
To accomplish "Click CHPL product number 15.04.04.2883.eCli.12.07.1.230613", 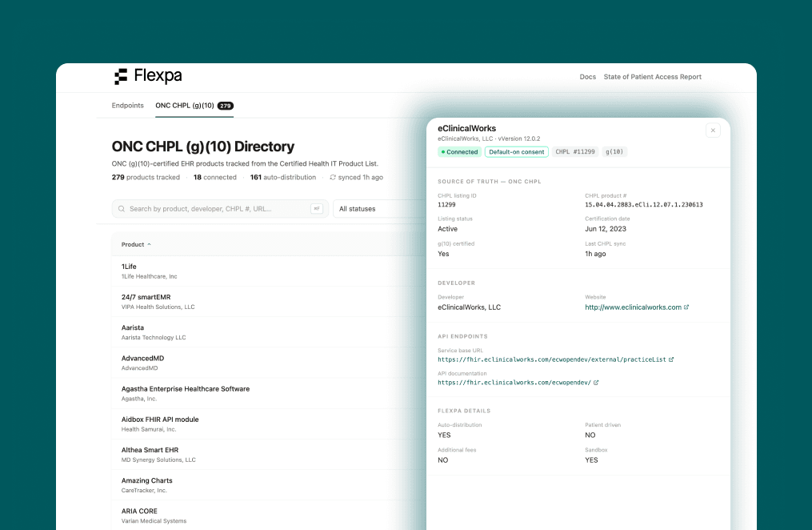I will coord(644,205).
